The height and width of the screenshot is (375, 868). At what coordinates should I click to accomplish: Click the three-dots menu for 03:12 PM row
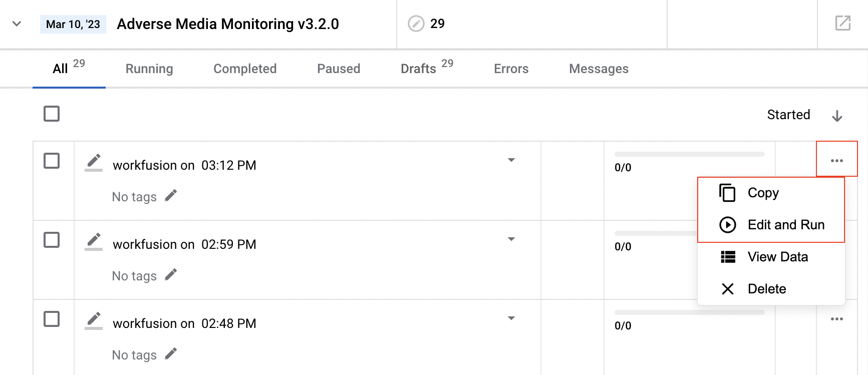(x=837, y=160)
